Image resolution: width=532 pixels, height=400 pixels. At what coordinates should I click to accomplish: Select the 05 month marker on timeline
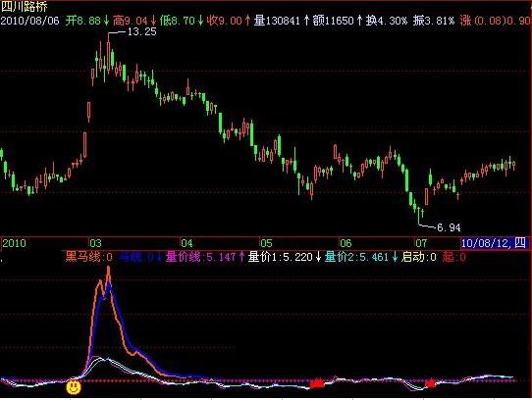(x=266, y=243)
